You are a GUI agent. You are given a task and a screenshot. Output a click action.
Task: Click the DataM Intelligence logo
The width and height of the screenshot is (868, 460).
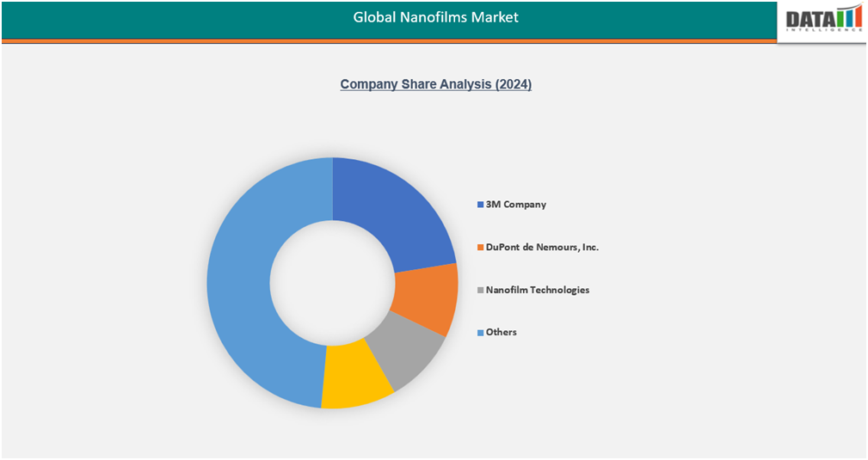824,18
